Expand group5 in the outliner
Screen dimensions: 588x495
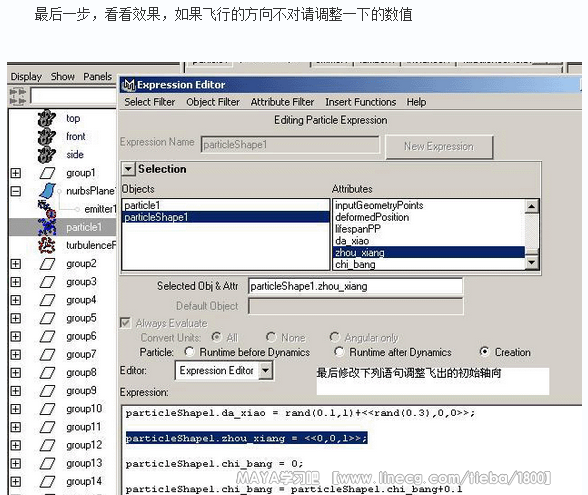pyautogui.click(x=15, y=318)
